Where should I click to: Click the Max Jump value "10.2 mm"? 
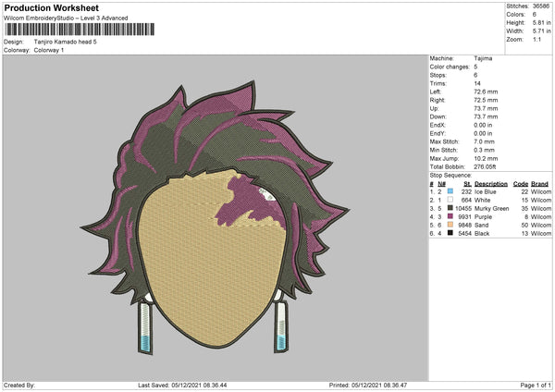pyautogui.click(x=486, y=158)
